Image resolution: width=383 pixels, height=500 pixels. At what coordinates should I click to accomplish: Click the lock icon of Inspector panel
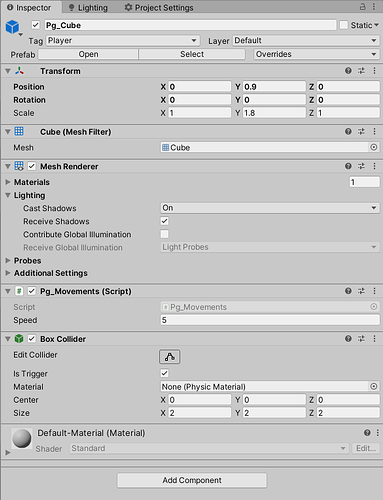coord(363,7)
